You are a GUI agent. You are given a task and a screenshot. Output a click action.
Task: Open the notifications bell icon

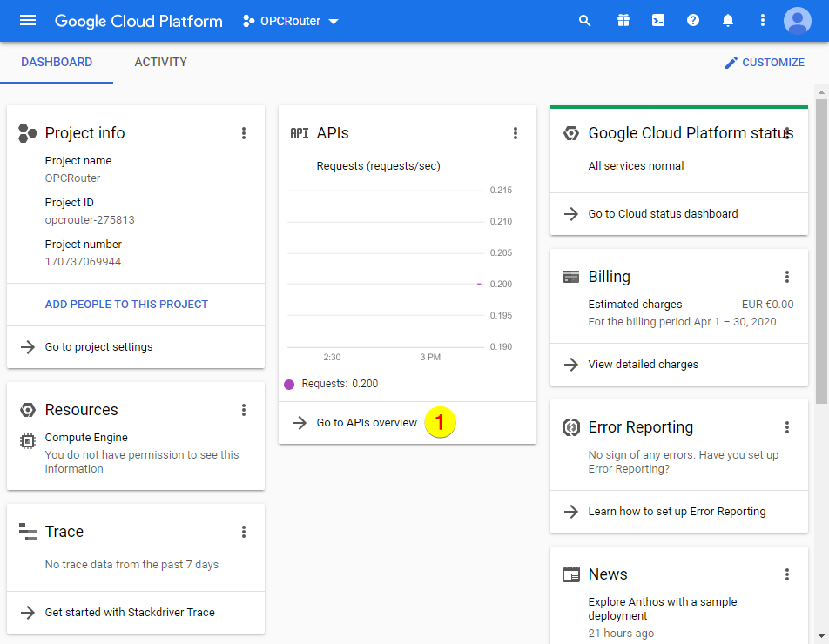[x=727, y=20]
